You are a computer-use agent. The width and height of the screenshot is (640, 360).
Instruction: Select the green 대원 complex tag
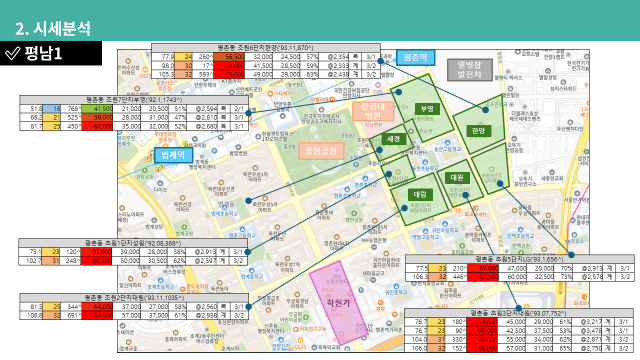pos(457,178)
